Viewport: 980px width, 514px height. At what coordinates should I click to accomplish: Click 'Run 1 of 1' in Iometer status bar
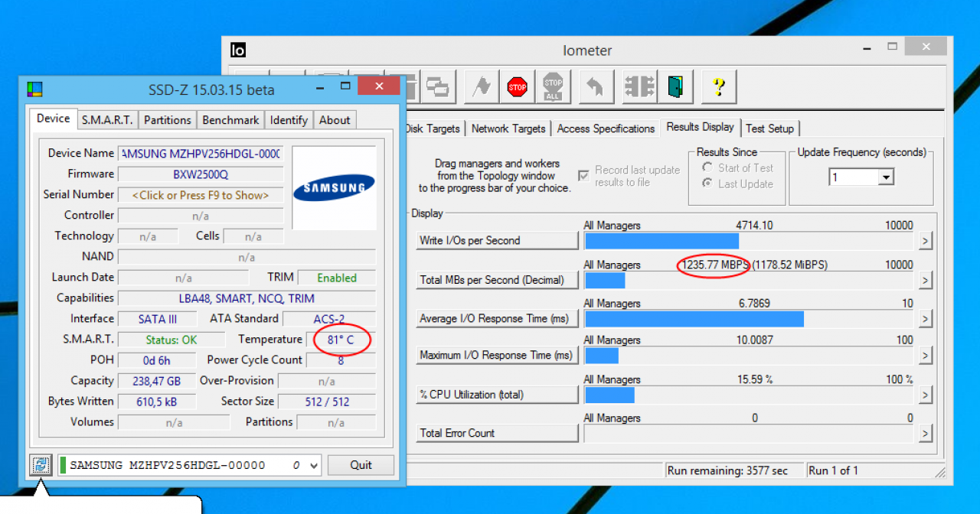coord(833,470)
